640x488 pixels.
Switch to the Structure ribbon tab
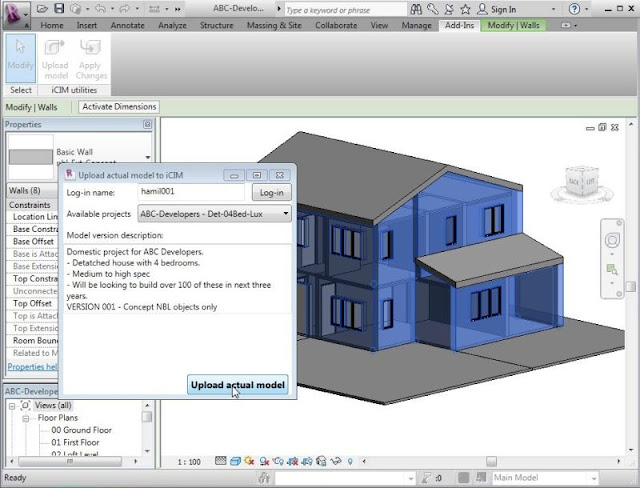(x=216, y=25)
